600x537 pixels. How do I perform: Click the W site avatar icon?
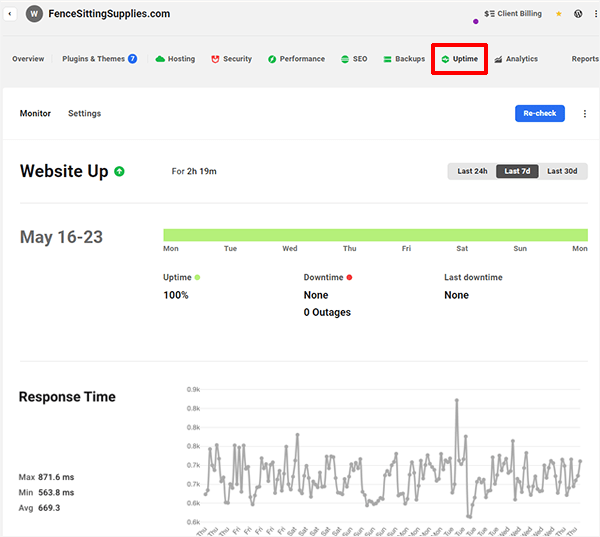point(34,15)
